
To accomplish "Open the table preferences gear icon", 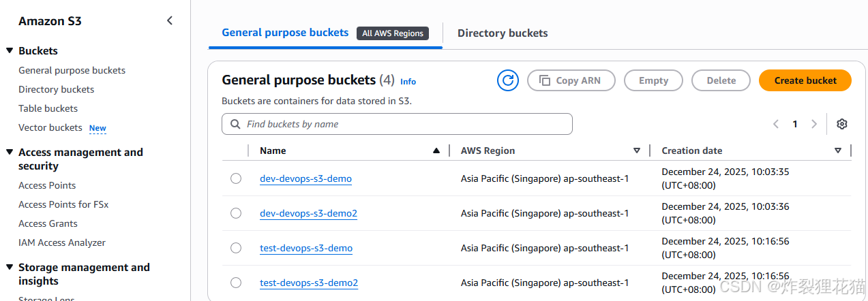I will (842, 124).
